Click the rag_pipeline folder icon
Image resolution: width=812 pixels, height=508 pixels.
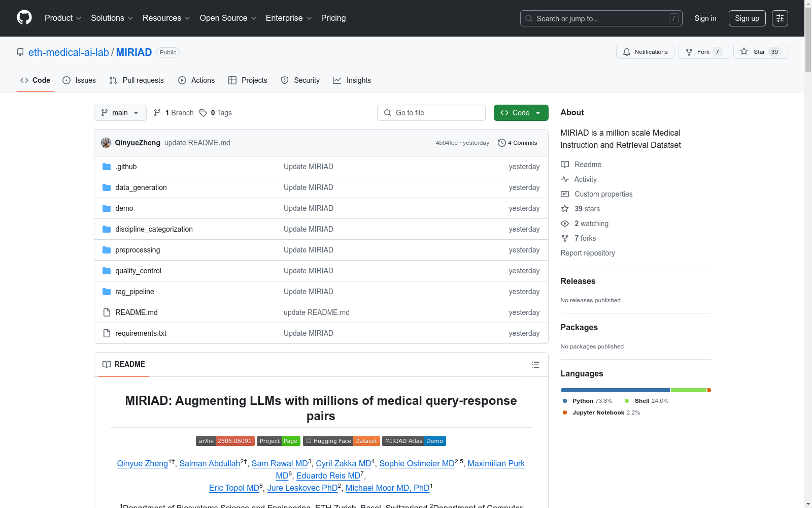pyautogui.click(x=107, y=292)
